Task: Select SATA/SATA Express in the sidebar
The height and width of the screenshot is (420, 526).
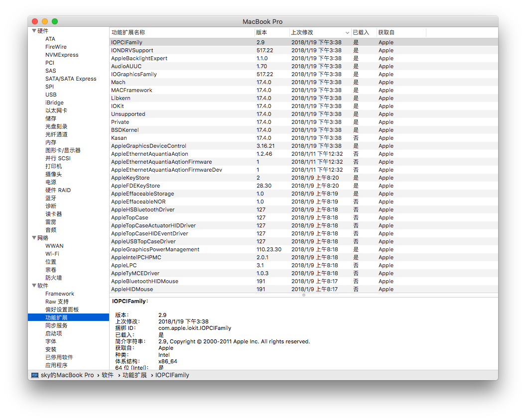Action: coord(71,79)
